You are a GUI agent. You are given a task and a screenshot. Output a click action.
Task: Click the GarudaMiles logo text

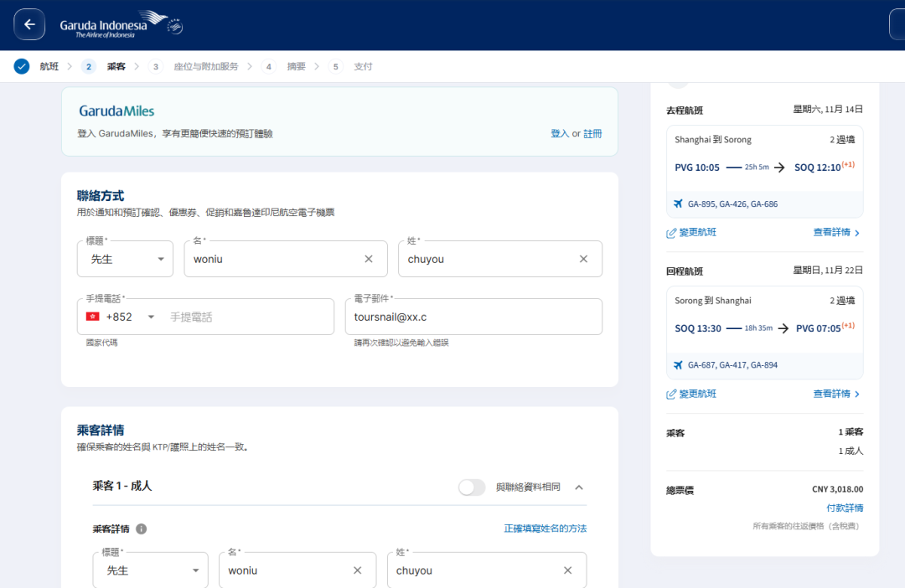click(116, 111)
